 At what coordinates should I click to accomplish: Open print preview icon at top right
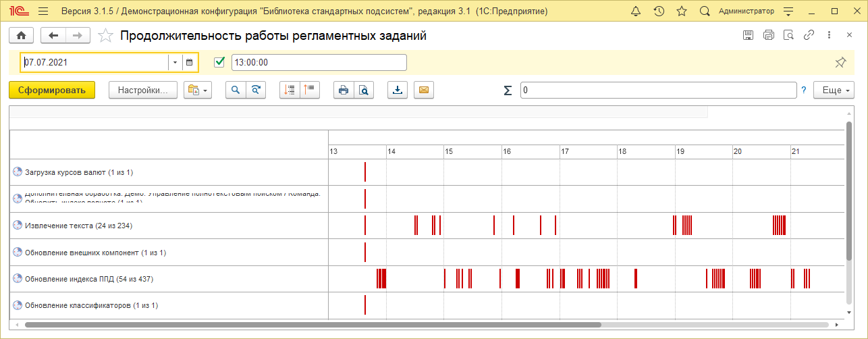pyautogui.click(x=788, y=35)
